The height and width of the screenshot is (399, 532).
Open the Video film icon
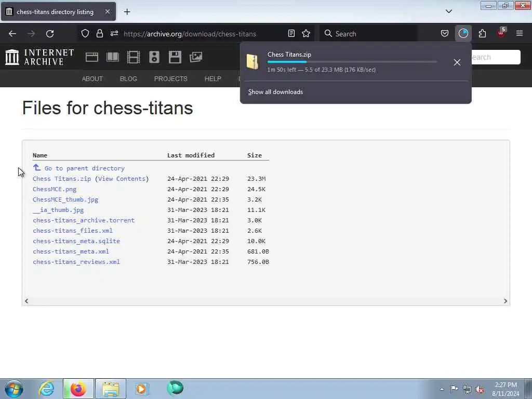[134, 57]
